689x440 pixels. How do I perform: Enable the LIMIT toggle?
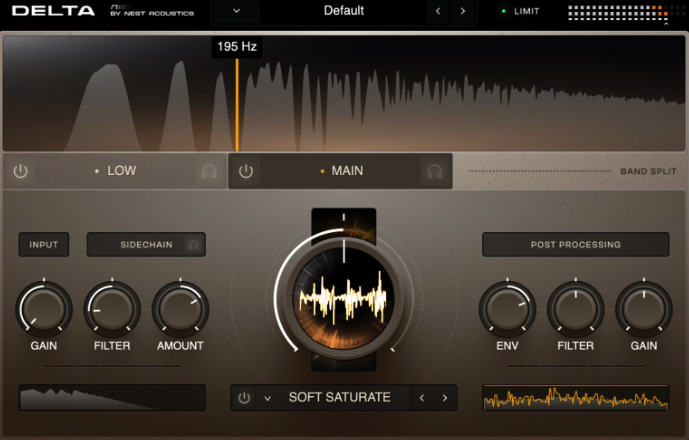pos(520,11)
